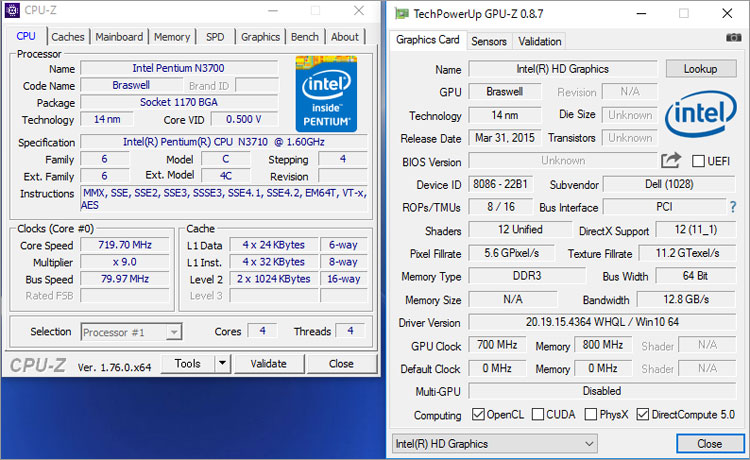This screenshot has width=750, height=460.
Task: Click the Lookup button in GPU-Z
Action: coord(701,69)
